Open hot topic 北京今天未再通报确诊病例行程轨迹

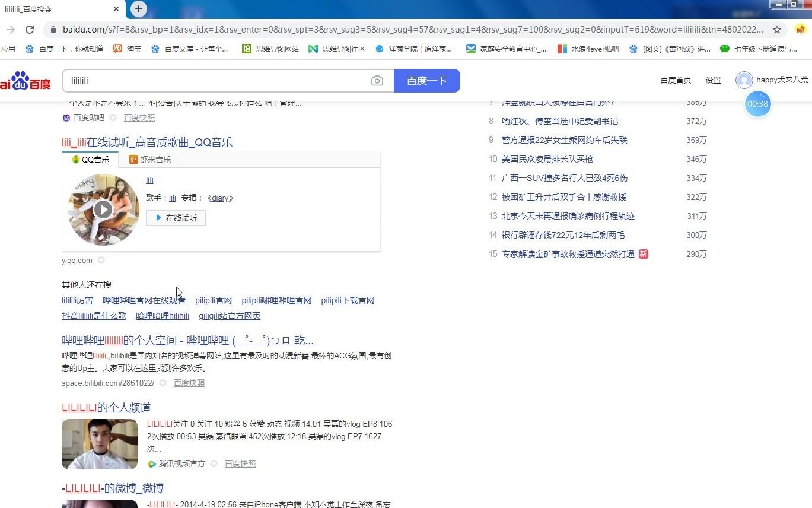[x=568, y=216]
